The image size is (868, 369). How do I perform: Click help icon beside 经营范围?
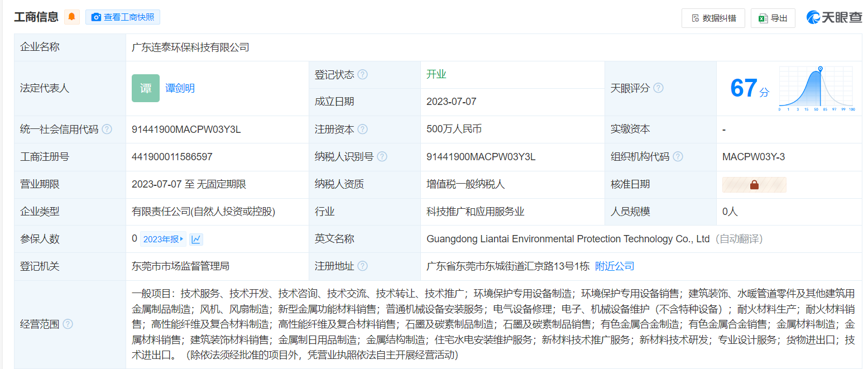pyautogui.click(x=68, y=324)
